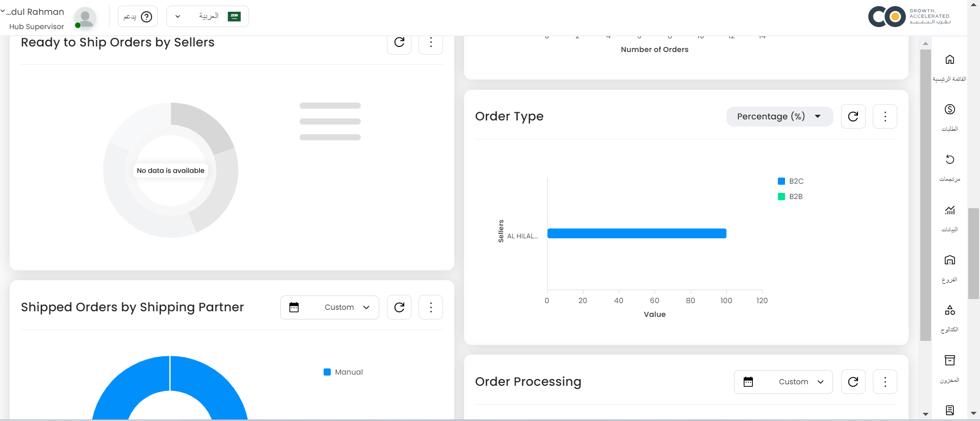Refresh the Order Processing widget
The image size is (980, 421).
[853, 382]
